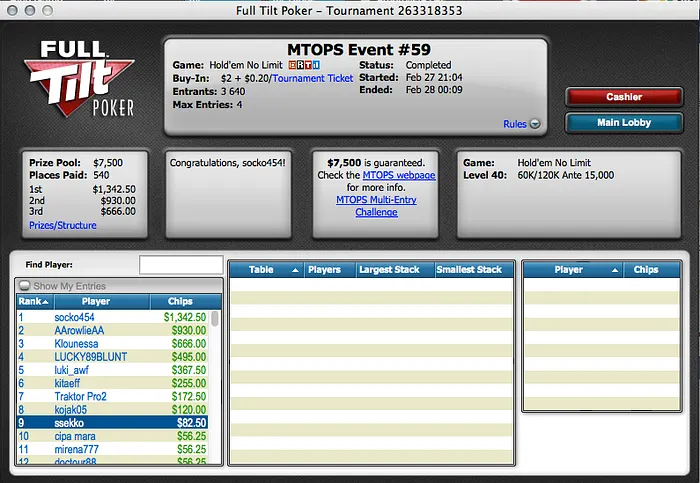
Task: Open the Rules link
Action: click(x=515, y=124)
